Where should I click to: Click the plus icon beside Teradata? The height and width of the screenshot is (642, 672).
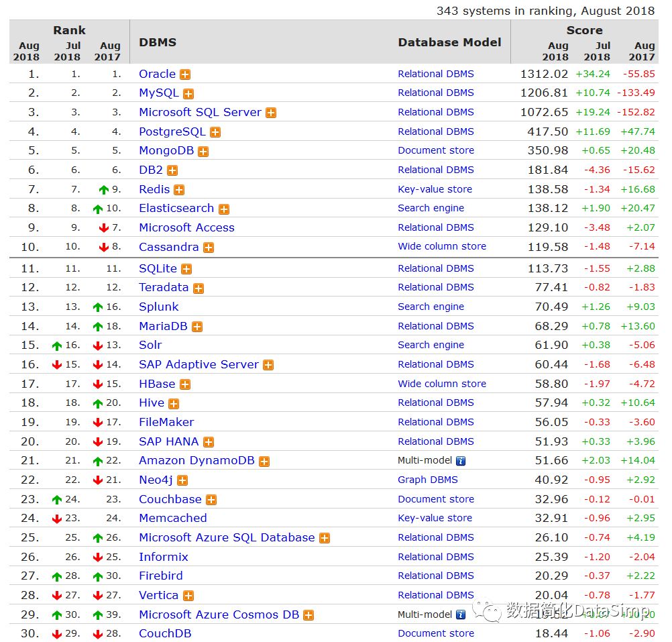pyautogui.click(x=198, y=288)
